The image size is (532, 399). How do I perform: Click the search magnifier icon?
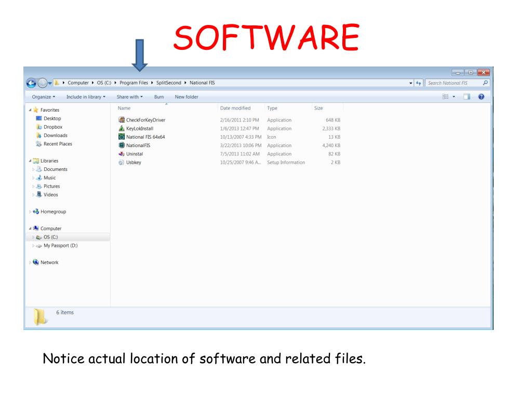(x=486, y=83)
